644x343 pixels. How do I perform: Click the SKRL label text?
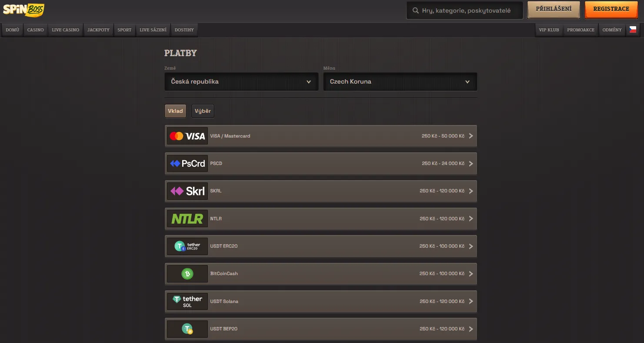pyautogui.click(x=216, y=191)
